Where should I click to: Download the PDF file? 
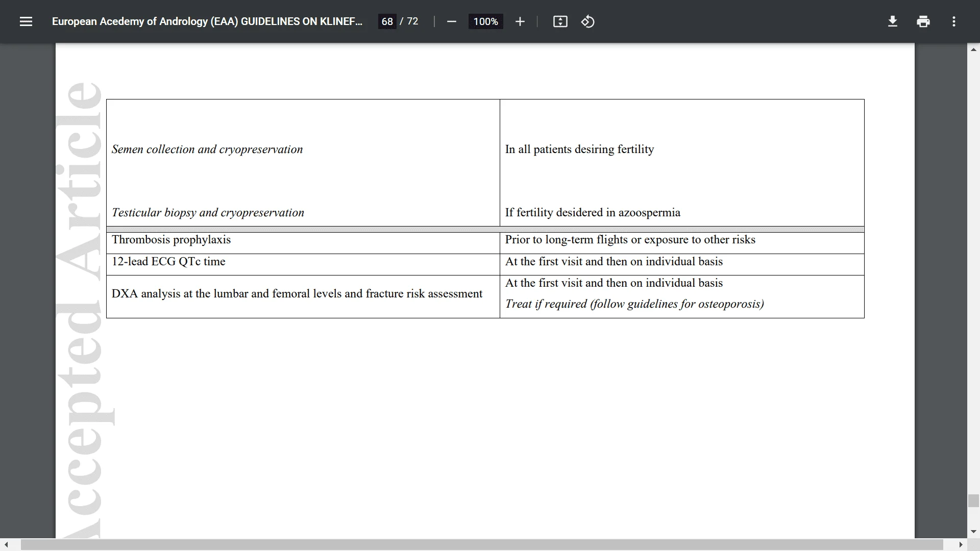pos(892,21)
